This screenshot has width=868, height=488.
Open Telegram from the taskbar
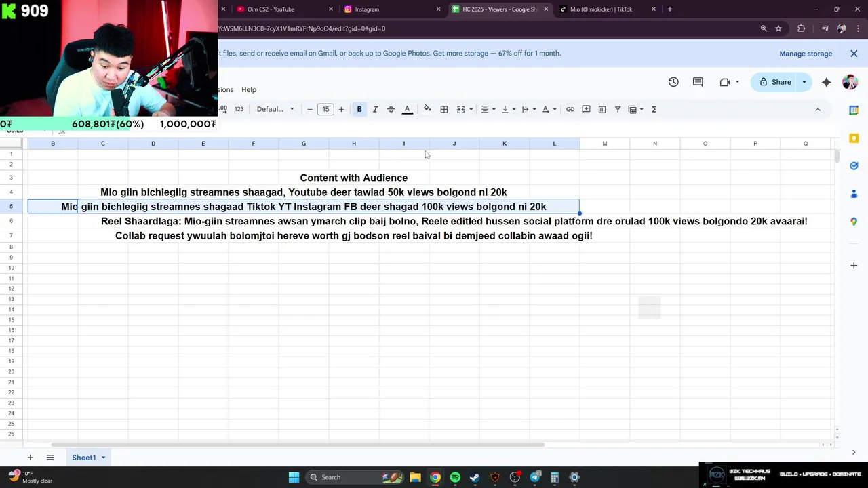(x=535, y=477)
